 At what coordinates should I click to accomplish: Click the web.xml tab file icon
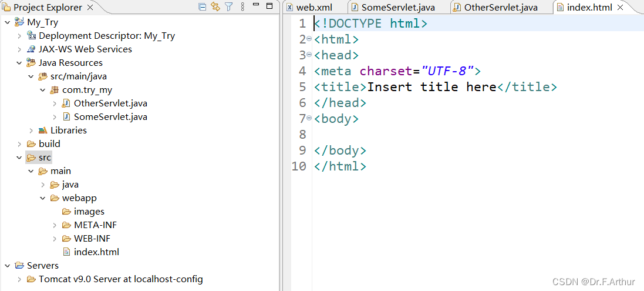[289, 8]
